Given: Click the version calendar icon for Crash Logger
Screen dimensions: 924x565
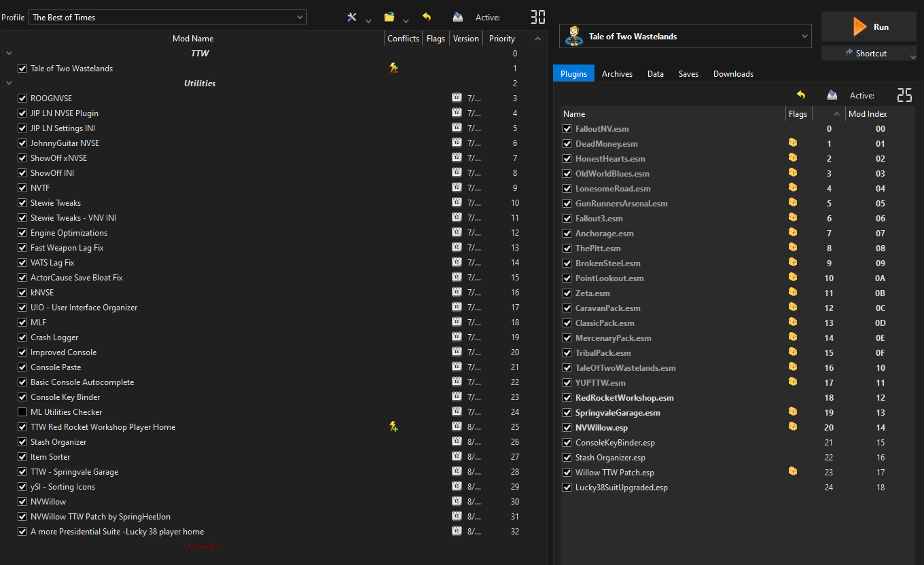Looking at the screenshot, I should [x=457, y=337].
